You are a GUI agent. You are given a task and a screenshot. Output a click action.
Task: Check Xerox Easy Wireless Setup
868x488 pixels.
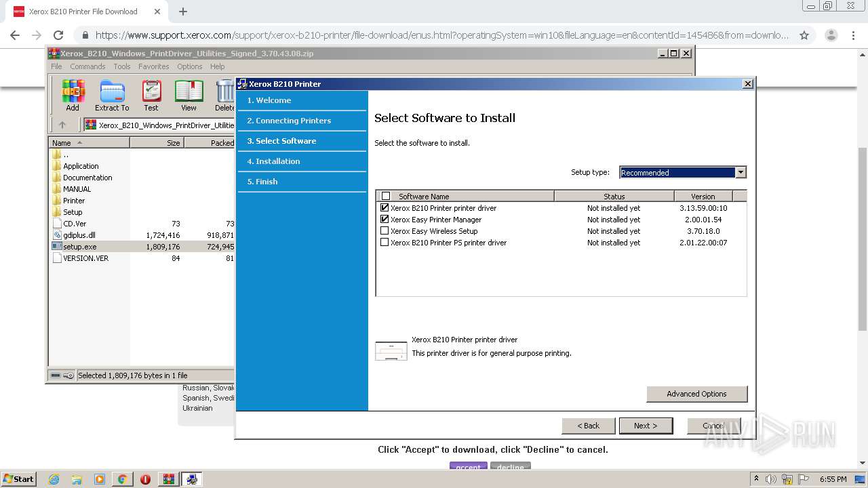385,231
